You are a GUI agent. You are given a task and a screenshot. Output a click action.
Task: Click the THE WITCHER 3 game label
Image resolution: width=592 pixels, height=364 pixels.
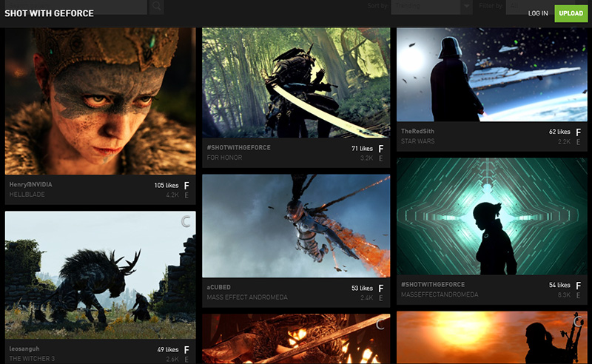coord(32,359)
